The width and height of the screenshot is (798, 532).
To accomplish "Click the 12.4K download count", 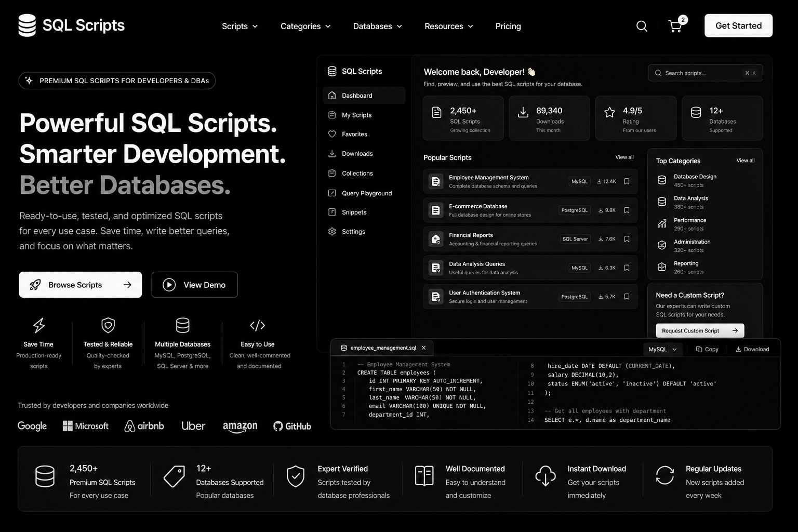I will [606, 181].
